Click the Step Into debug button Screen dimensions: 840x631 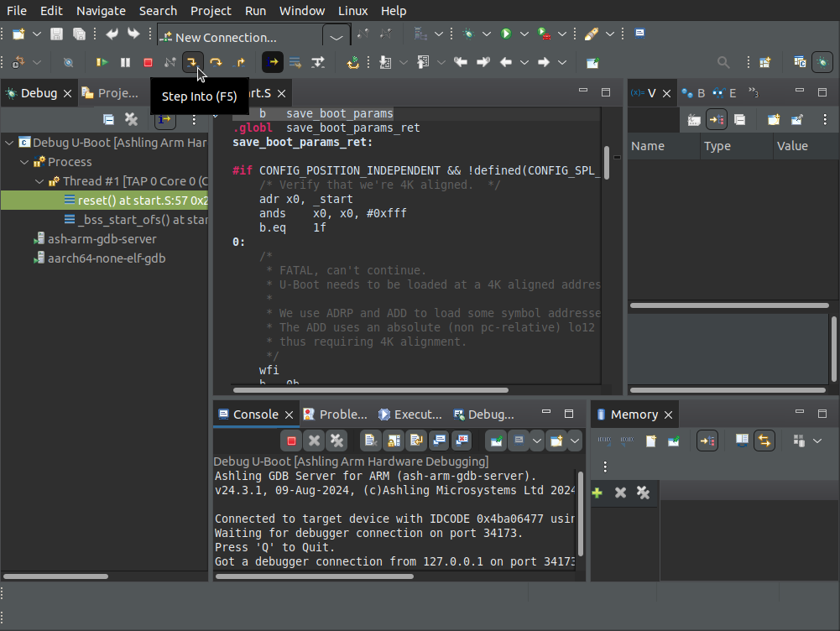[x=192, y=62]
